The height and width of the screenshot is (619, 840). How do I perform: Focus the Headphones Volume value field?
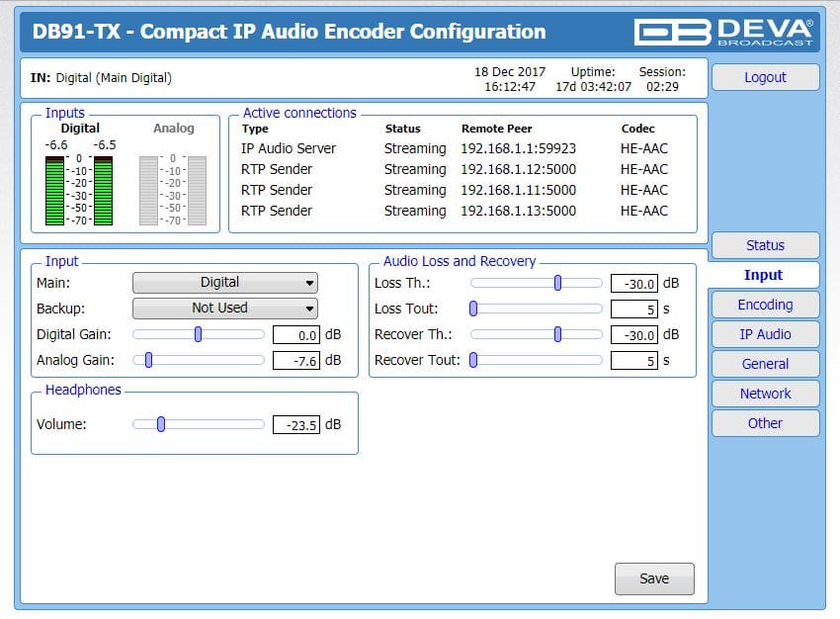pos(296,425)
